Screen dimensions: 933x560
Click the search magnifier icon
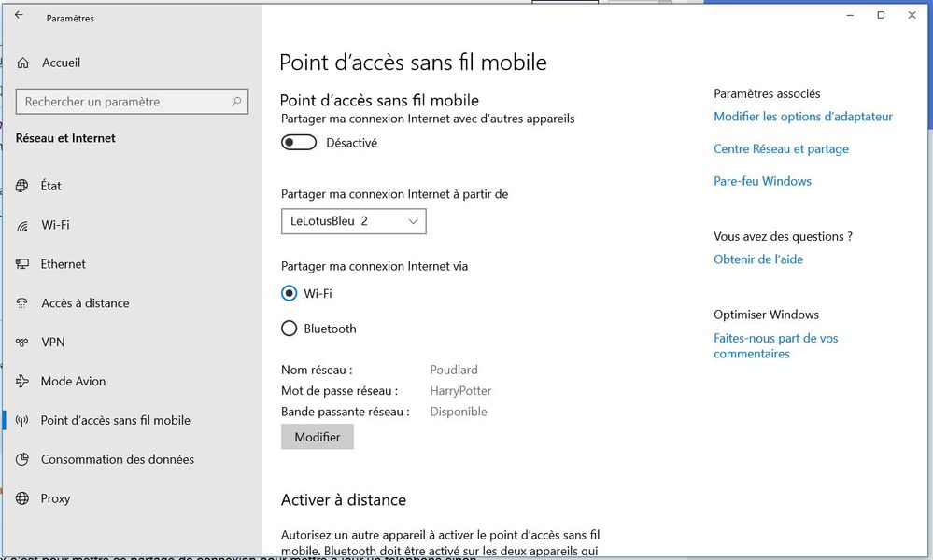pyautogui.click(x=236, y=102)
